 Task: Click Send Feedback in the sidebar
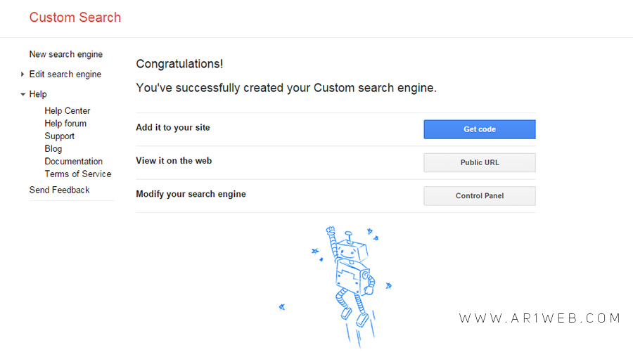coord(59,190)
